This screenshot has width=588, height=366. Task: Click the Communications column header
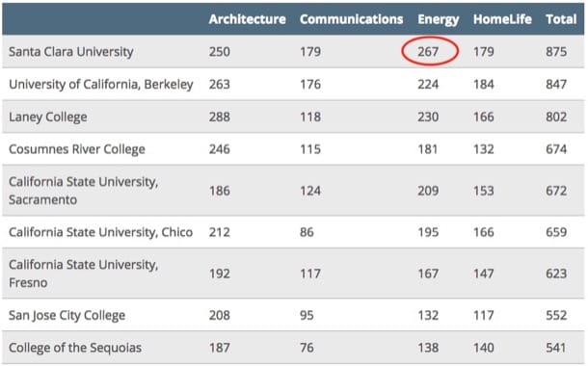pos(352,19)
